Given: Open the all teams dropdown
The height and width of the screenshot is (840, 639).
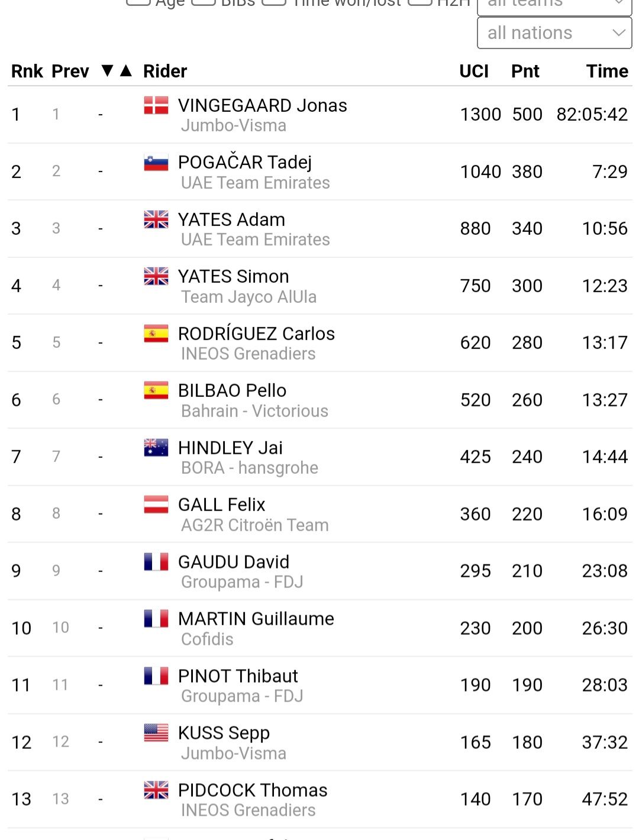Looking at the screenshot, I should [x=554, y=5].
